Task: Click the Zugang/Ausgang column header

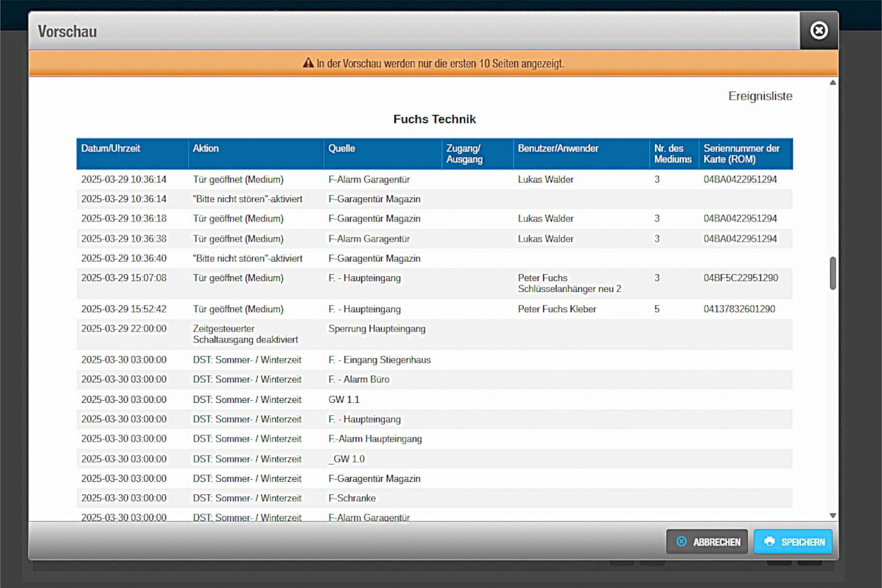Action: 464,154
